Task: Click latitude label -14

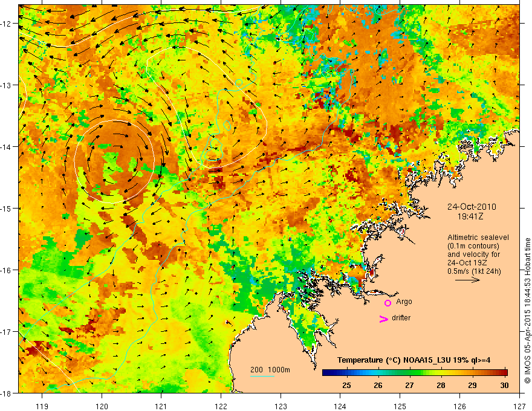Action: click(x=6, y=146)
